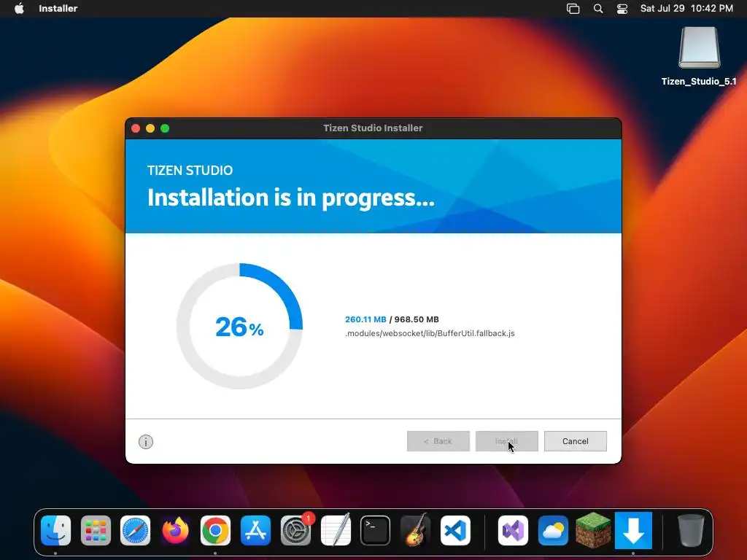Click the Tizen Studio Installer title bar
Screen dimensions: 747x560
pyautogui.click(x=373, y=128)
